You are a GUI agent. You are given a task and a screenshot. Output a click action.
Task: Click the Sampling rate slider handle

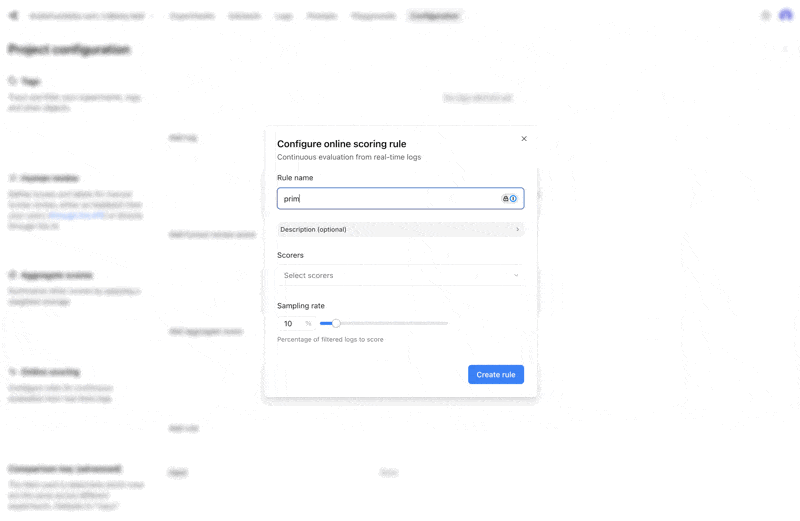[x=336, y=324]
